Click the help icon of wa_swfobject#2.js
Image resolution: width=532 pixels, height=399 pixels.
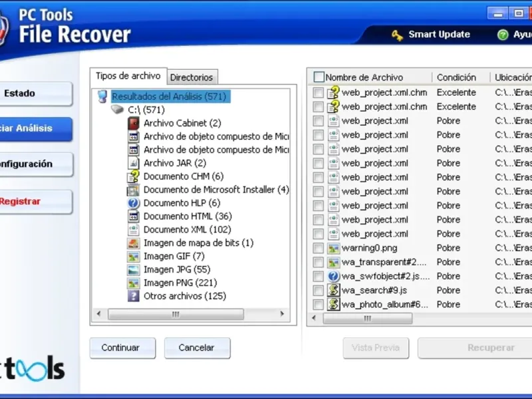(334, 277)
